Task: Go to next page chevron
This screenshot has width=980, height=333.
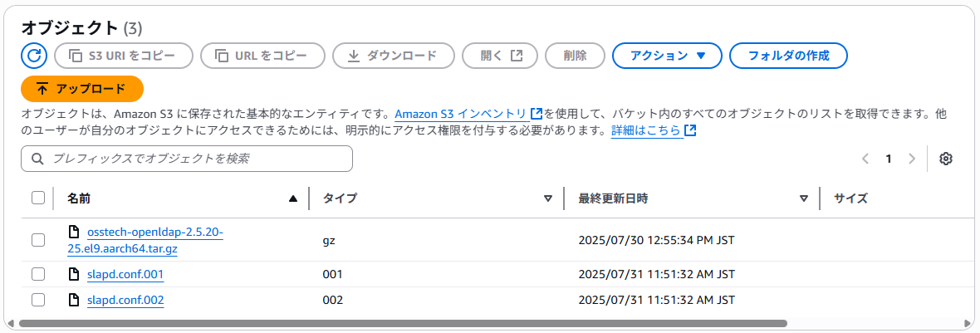Action: tap(912, 159)
